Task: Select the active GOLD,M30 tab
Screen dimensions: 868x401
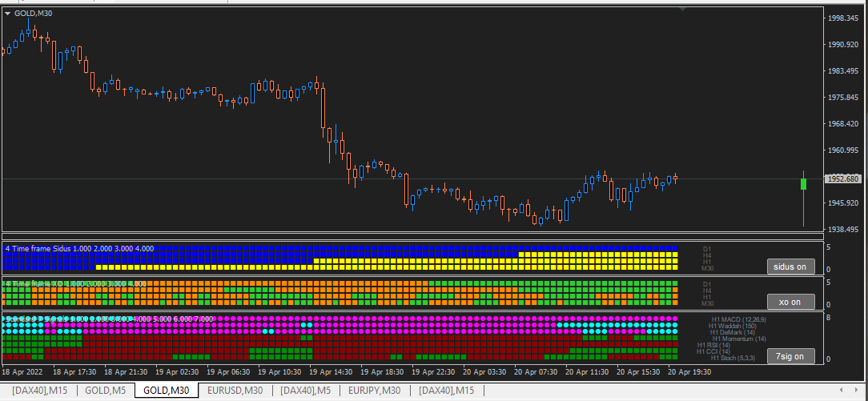Action: 166,391
